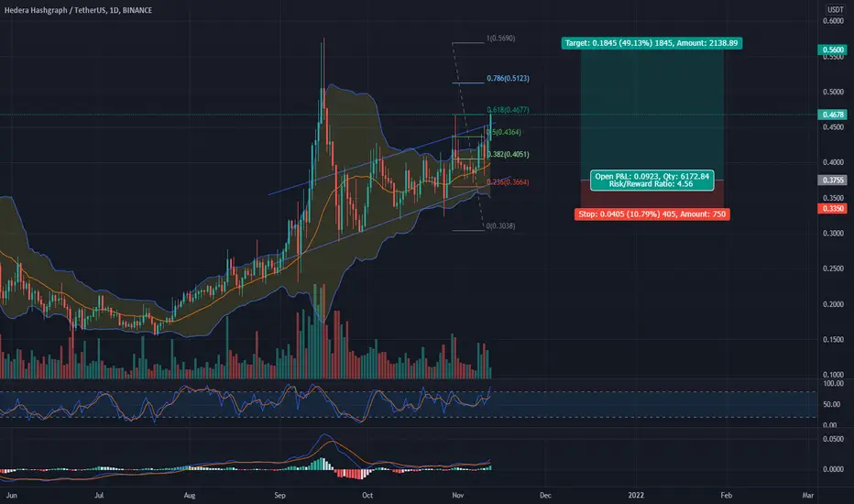The image size is (854, 504).
Task: Select the Target 0.1845 (49.13%) label
Action: tap(651, 43)
